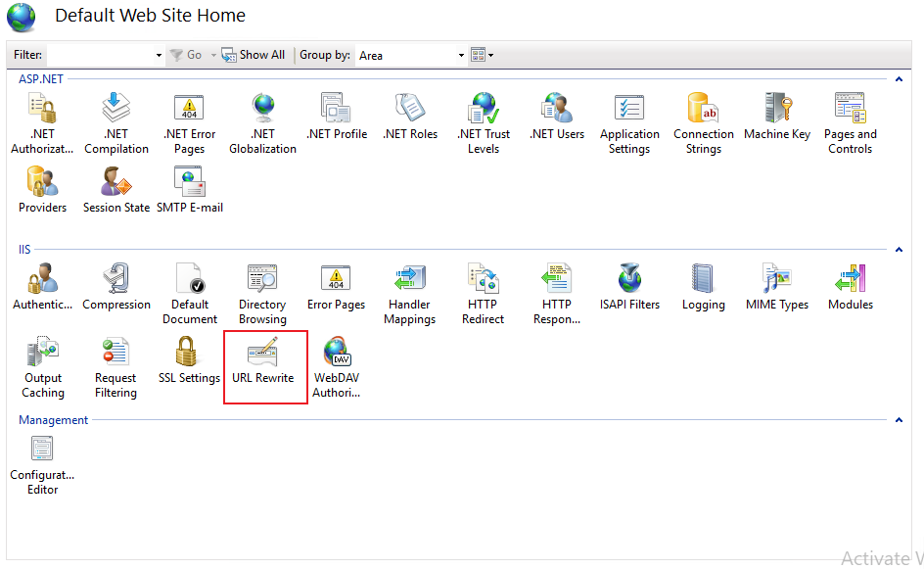Open the .NET Authorization feature
This screenshot has width=924, height=569.
[x=42, y=123]
